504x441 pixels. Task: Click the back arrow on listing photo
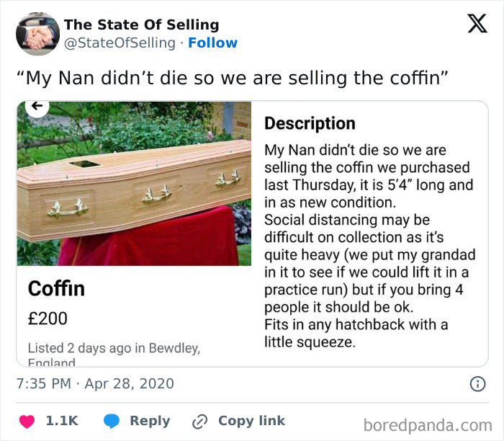point(37,106)
